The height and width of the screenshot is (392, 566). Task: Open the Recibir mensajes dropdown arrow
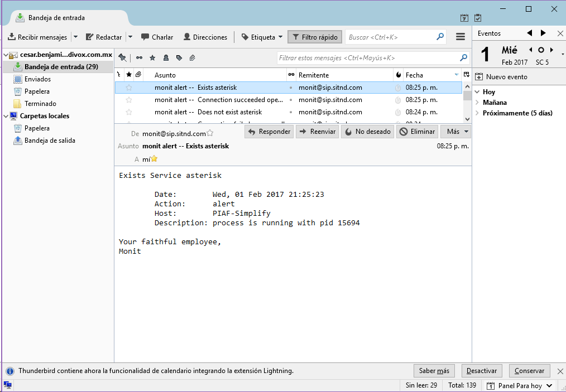click(75, 37)
